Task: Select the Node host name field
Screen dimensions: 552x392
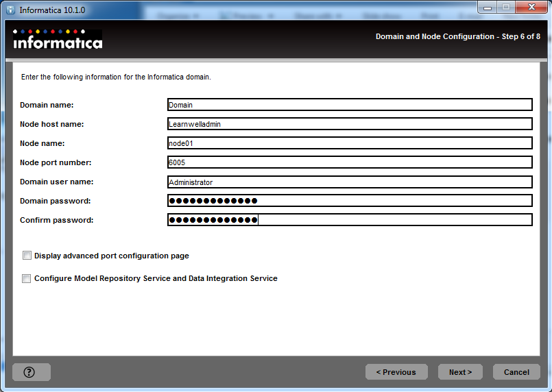Action: [350, 124]
